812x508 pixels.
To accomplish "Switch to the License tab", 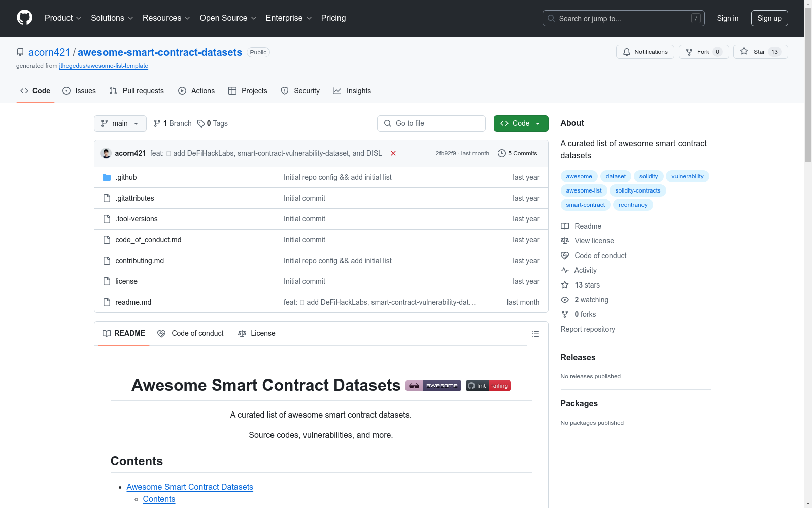I will click(257, 333).
